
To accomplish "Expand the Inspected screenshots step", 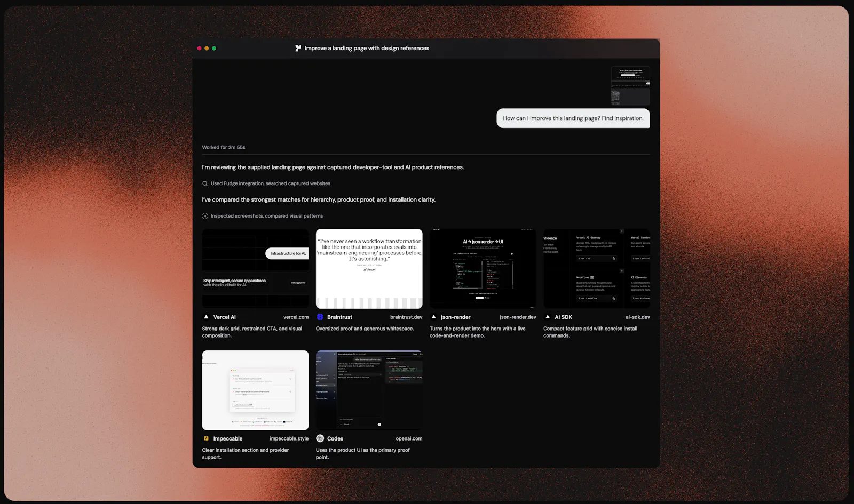I will (x=266, y=216).
